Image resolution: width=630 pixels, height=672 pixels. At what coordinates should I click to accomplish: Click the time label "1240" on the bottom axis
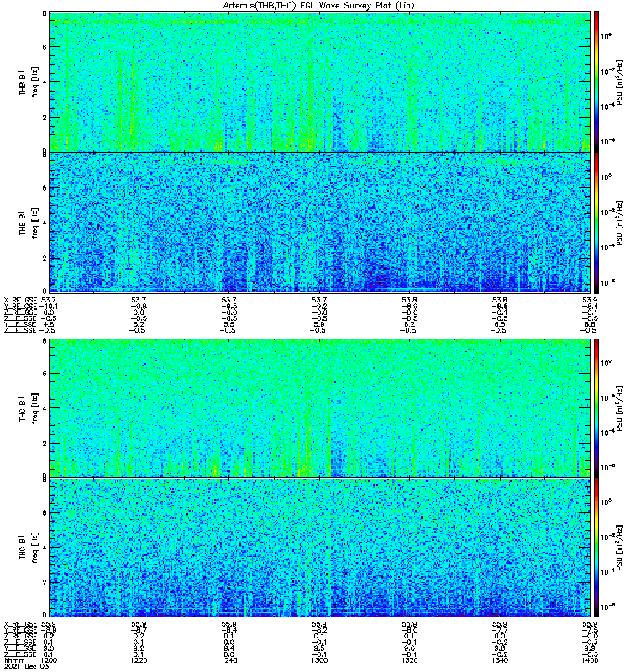pos(229,660)
